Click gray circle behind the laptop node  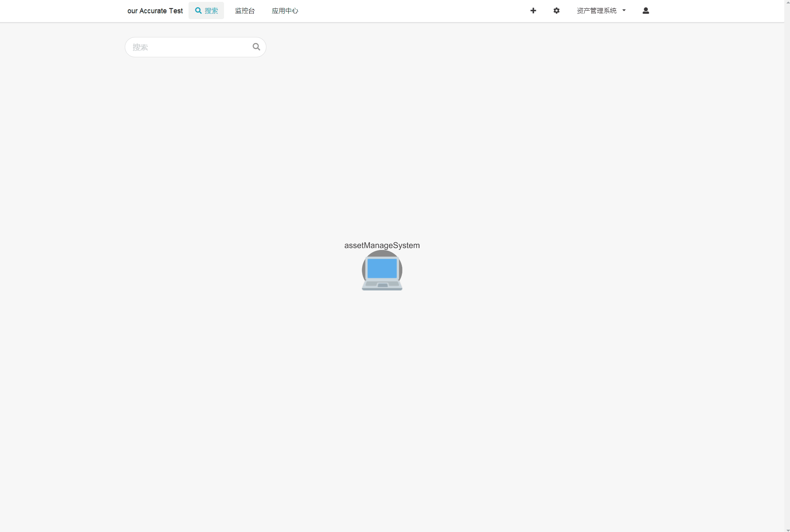click(x=382, y=253)
